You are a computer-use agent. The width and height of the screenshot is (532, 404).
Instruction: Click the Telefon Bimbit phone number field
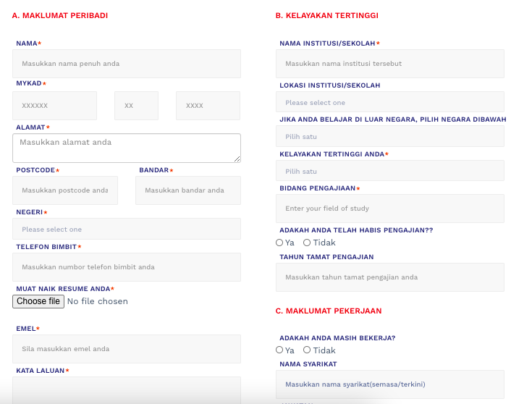(126, 267)
